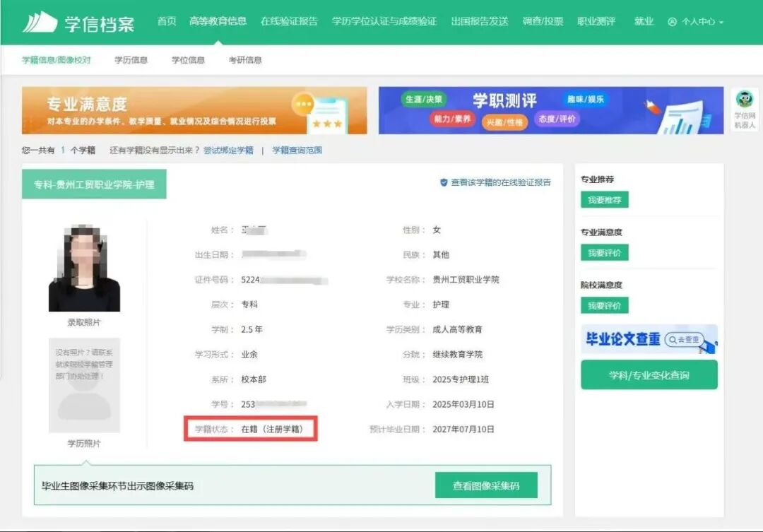Expand the 个人中心 dropdown arrow
763x532 pixels.
722,21
